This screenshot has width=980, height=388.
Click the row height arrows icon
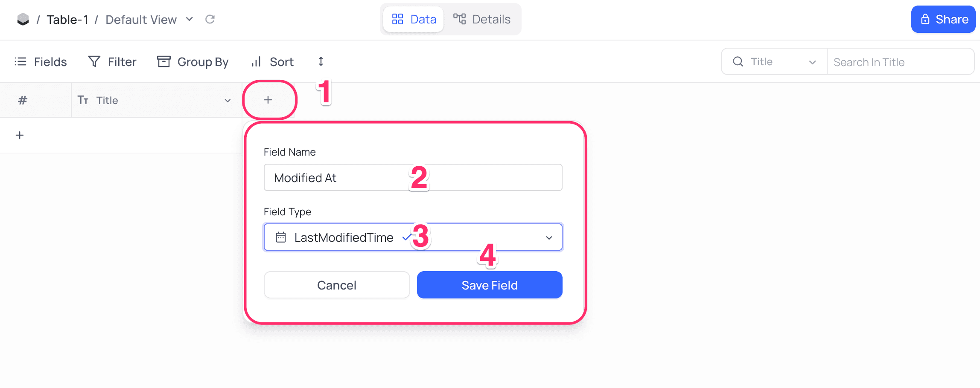click(321, 62)
